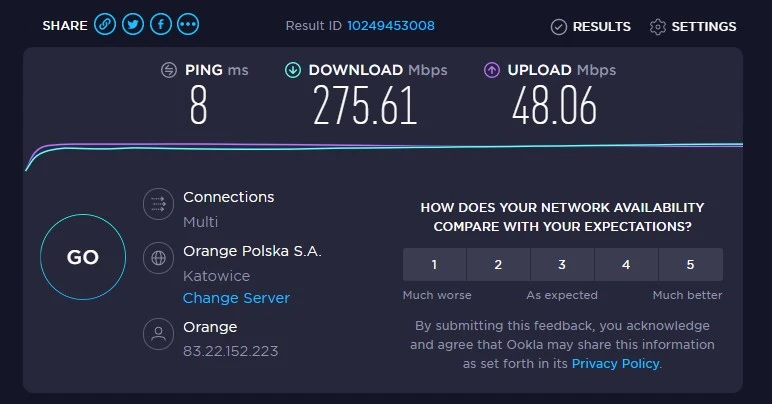
Task: Rate network availability as 5
Action: pos(690,265)
